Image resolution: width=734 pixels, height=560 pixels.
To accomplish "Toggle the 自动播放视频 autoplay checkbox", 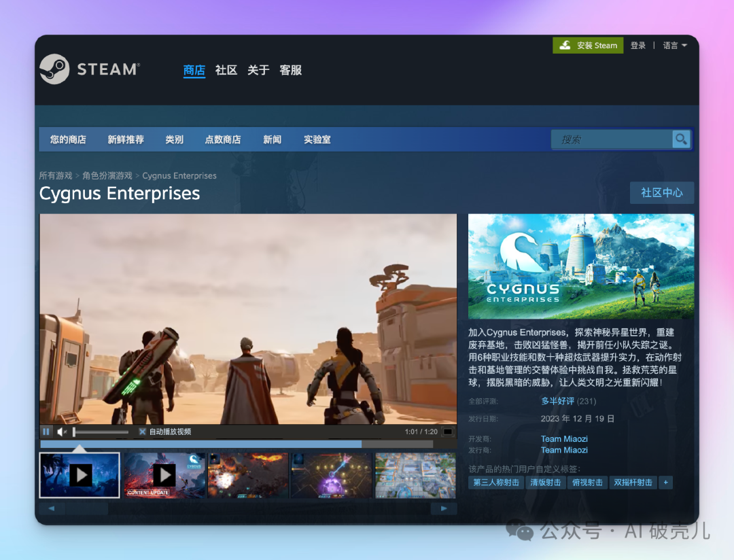I will [x=143, y=432].
